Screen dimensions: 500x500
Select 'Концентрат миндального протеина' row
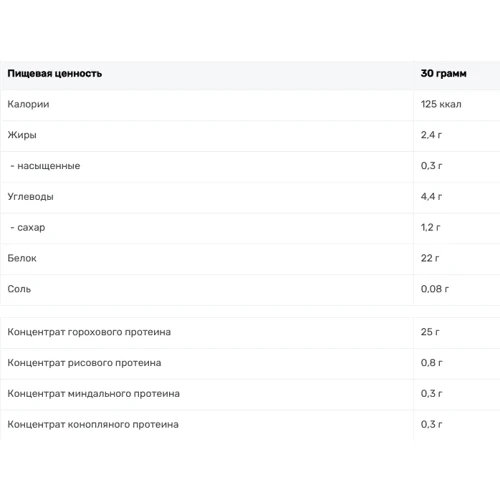point(250,394)
